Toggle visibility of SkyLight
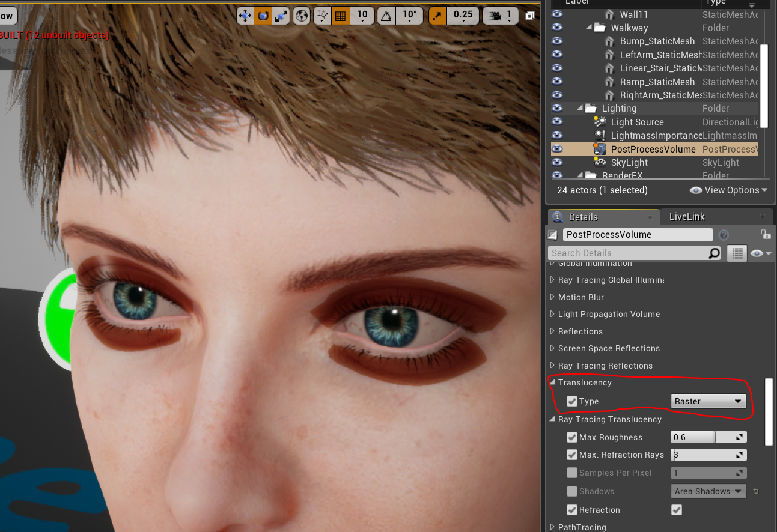777x532 pixels. [557, 162]
